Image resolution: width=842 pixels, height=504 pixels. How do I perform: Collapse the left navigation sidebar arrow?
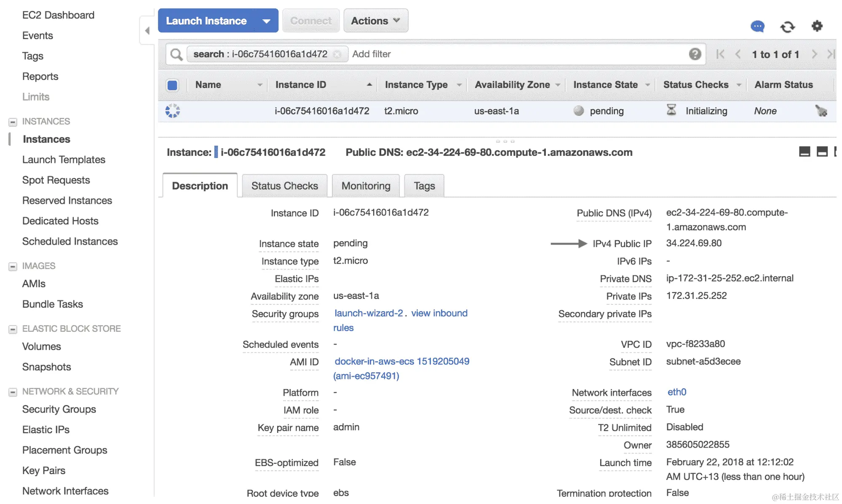click(x=147, y=30)
